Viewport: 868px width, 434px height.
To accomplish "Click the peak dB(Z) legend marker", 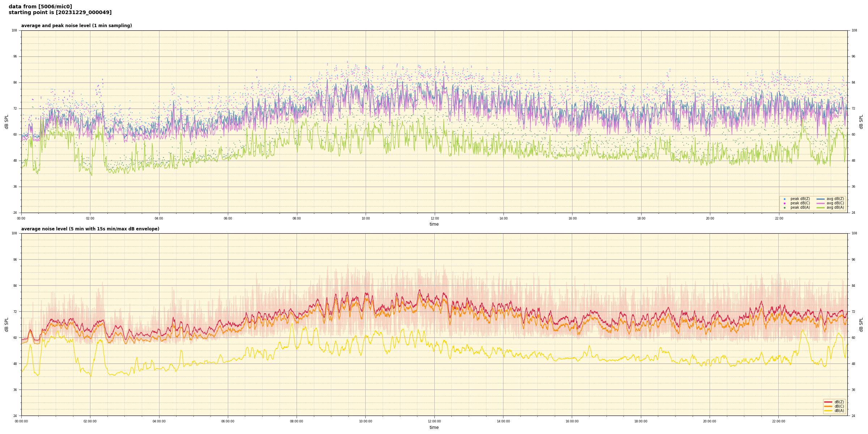I will [x=784, y=199].
